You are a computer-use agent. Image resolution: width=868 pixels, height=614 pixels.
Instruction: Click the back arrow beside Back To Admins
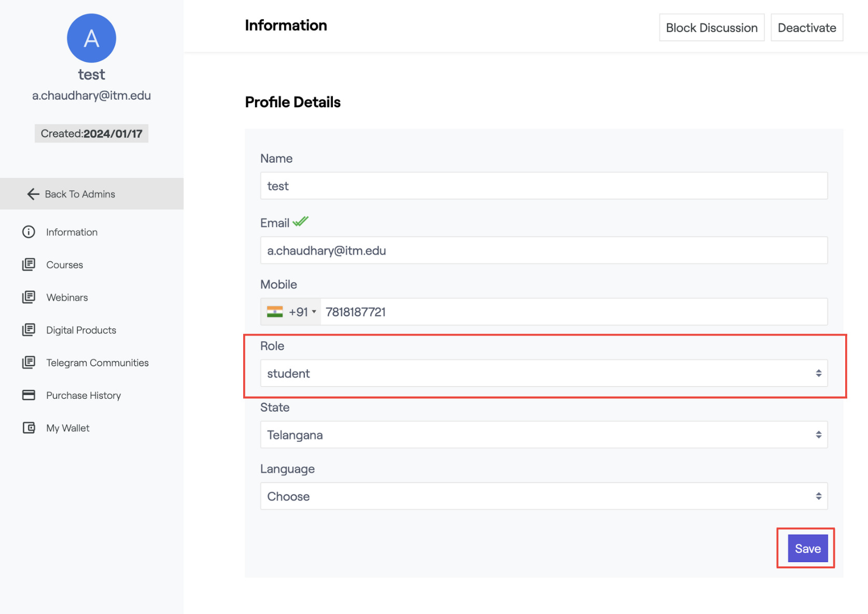[33, 194]
